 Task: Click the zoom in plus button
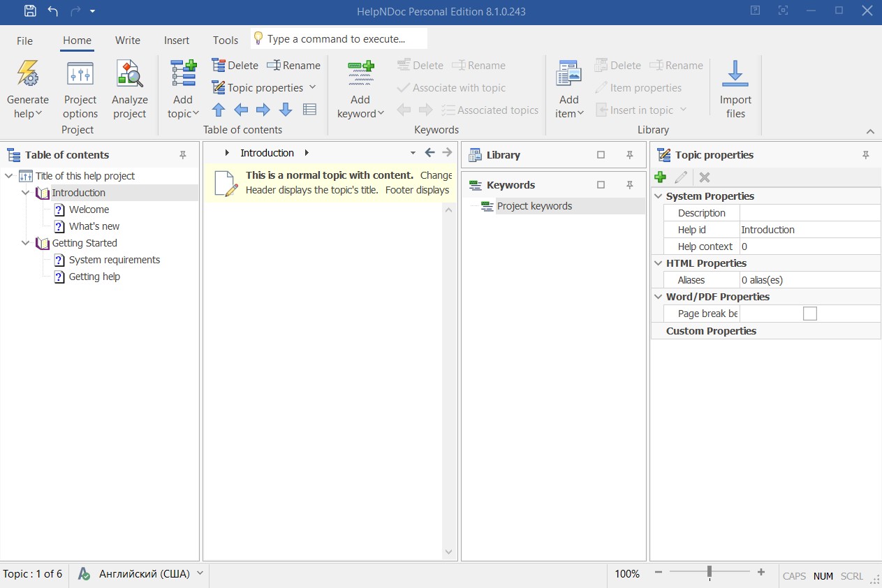[761, 573]
